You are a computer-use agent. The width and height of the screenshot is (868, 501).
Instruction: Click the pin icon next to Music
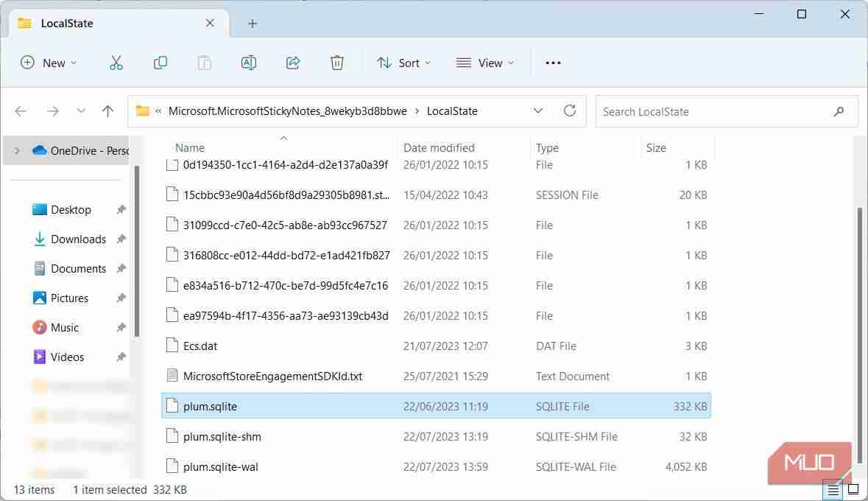tap(121, 328)
